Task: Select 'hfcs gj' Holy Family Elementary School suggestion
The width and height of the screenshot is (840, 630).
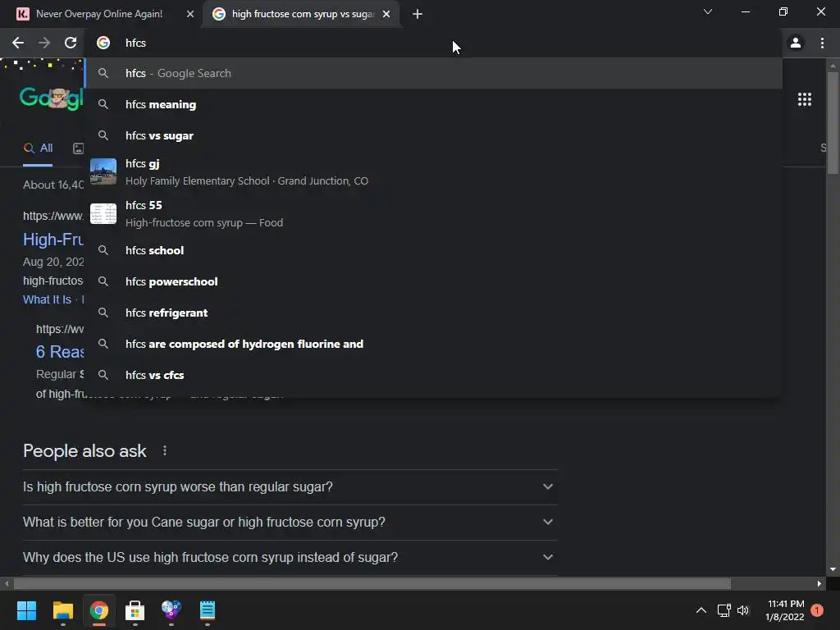Action: 434,172
